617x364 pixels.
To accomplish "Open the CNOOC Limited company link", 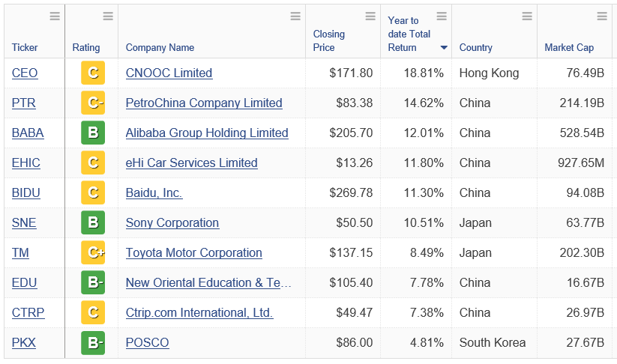I will [x=169, y=73].
